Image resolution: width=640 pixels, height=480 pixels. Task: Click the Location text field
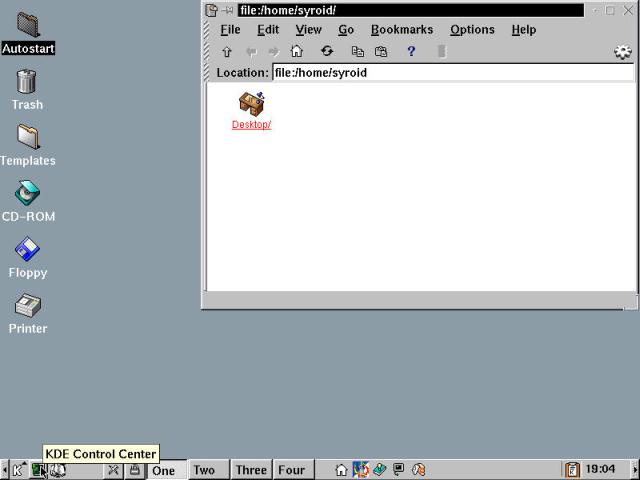(x=452, y=73)
